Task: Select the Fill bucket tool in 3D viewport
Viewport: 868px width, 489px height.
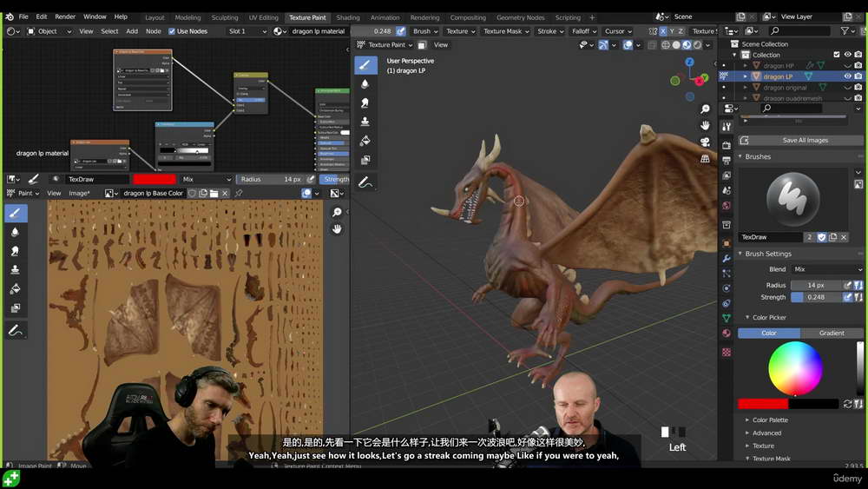Action: [x=365, y=141]
